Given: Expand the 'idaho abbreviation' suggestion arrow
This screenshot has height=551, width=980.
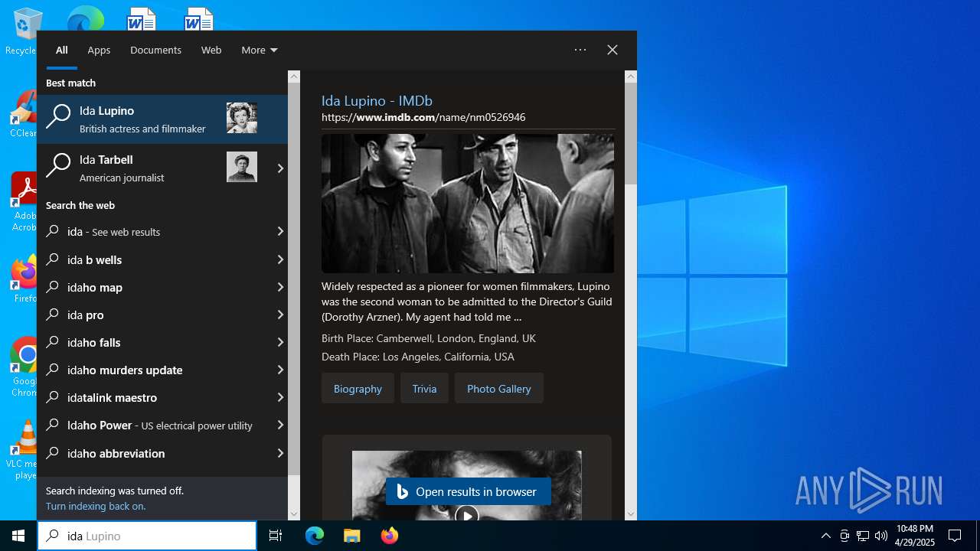Looking at the screenshot, I should (280, 453).
